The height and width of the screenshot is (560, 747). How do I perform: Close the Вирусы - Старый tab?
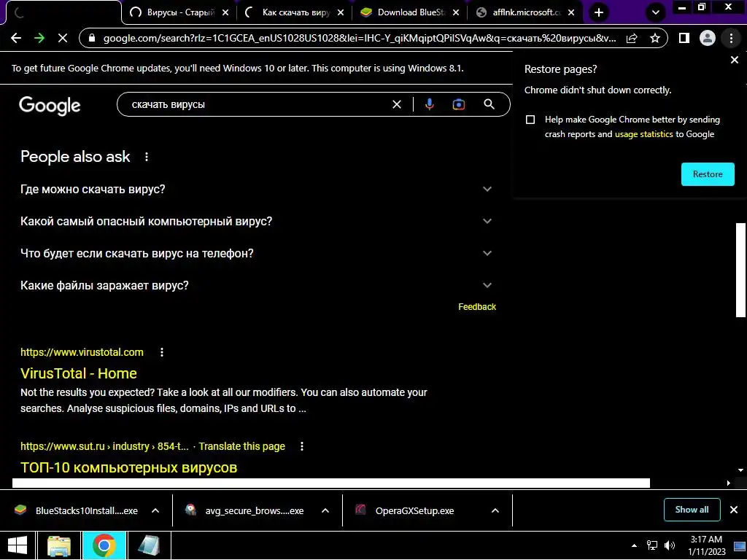[225, 13]
